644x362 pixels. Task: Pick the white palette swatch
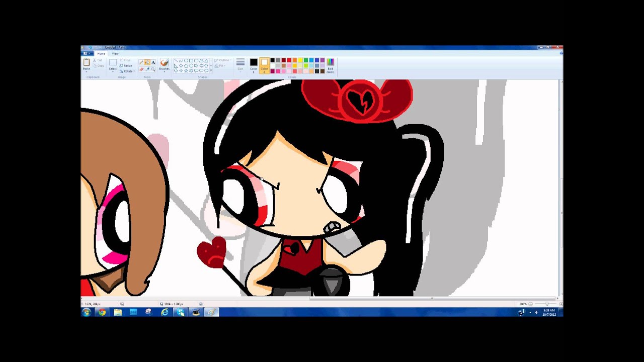click(272, 66)
